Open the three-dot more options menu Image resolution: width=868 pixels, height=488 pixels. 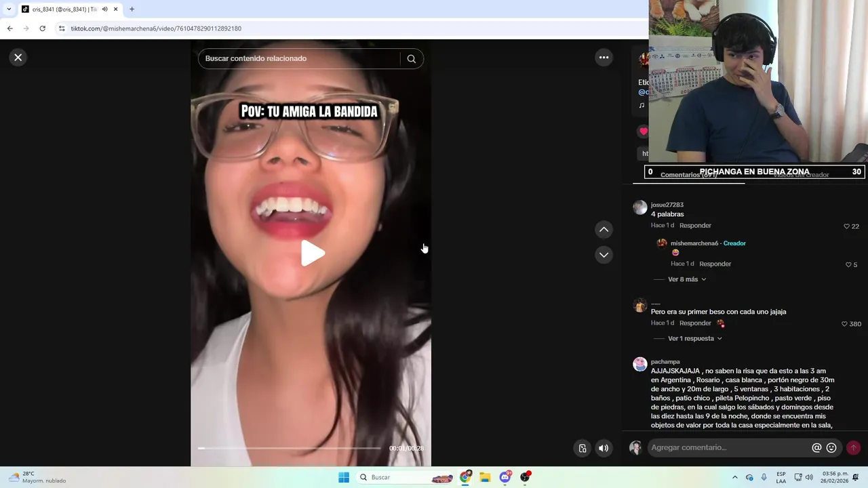click(604, 58)
